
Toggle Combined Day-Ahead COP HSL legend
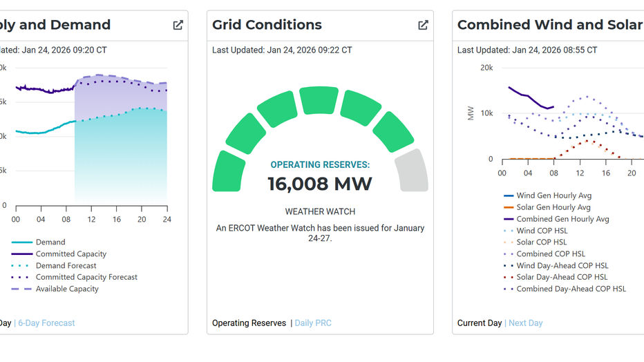click(571, 289)
